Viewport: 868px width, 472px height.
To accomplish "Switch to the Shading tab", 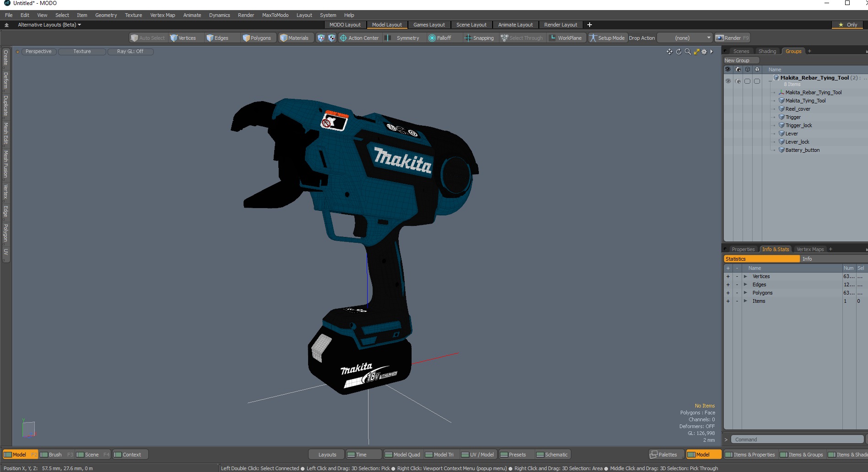I will (x=767, y=51).
